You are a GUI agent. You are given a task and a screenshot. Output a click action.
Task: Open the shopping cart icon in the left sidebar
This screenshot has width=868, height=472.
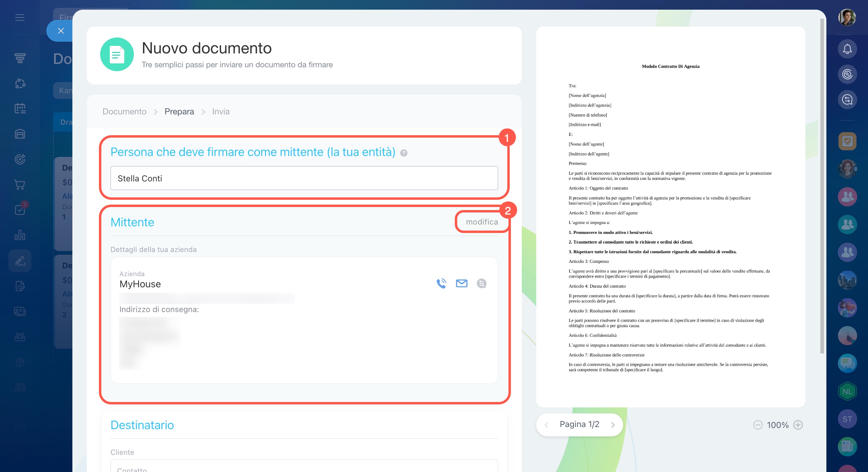20,184
